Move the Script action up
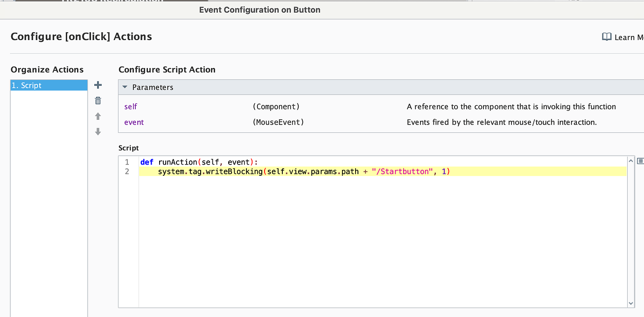This screenshot has width=644, height=317. point(98,116)
